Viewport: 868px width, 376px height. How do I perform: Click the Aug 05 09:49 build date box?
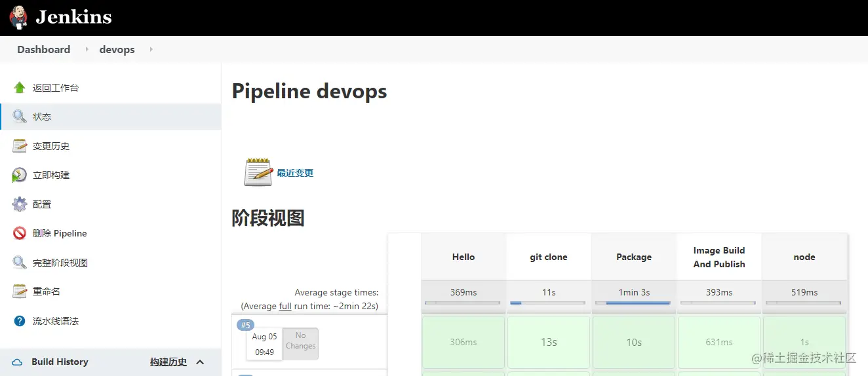point(265,344)
